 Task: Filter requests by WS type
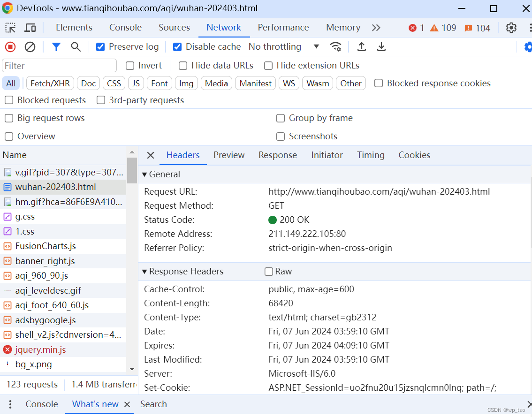pos(289,83)
